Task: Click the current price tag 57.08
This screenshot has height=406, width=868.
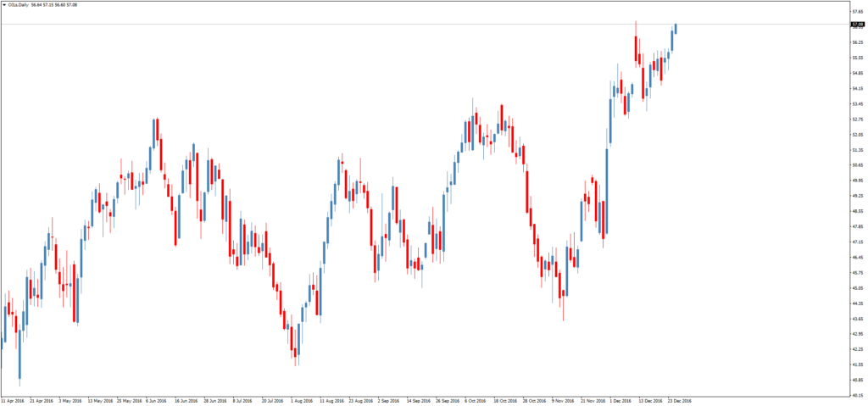Action: pos(858,25)
